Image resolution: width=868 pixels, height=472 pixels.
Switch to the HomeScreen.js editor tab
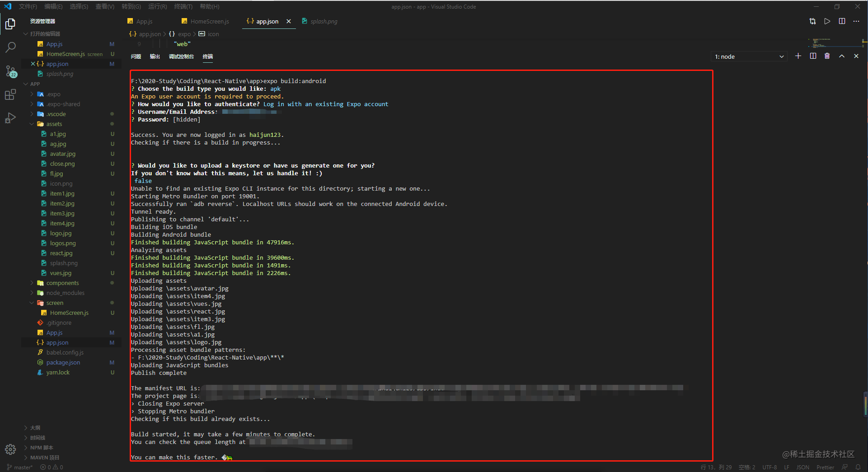[x=210, y=21]
